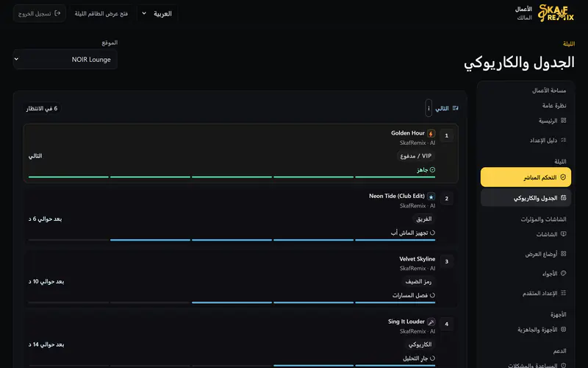The image size is (588, 368).
Task: Select الجدول والكاريوكي sidebar item
Action: point(526,198)
